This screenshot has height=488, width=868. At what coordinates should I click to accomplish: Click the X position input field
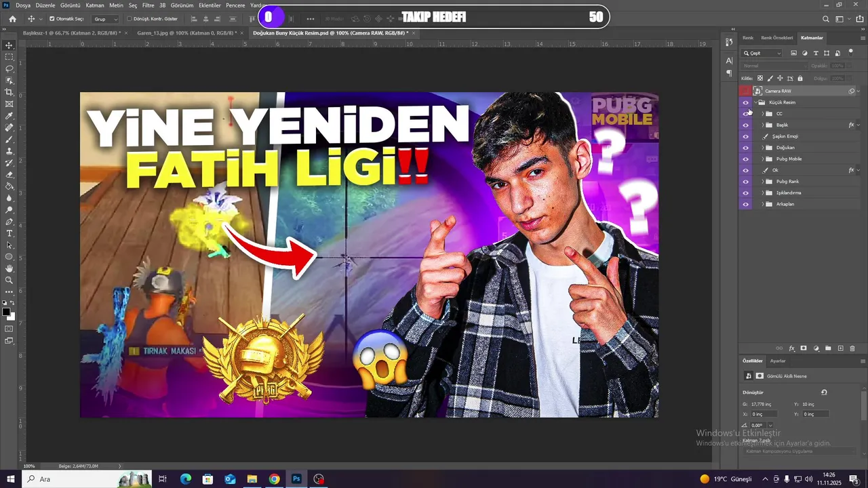pyautogui.click(x=763, y=414)
